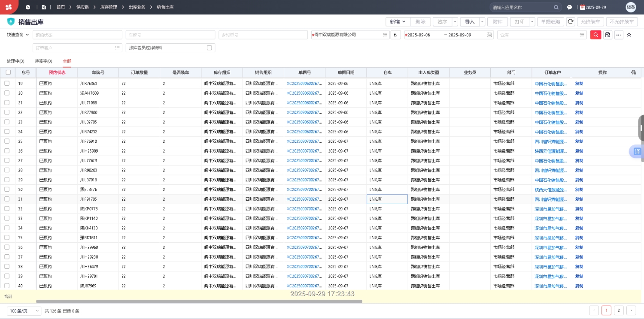Go to page 2 of results
Image resolution: width=644 pixels, height=319 pixels.
[619, 310]
